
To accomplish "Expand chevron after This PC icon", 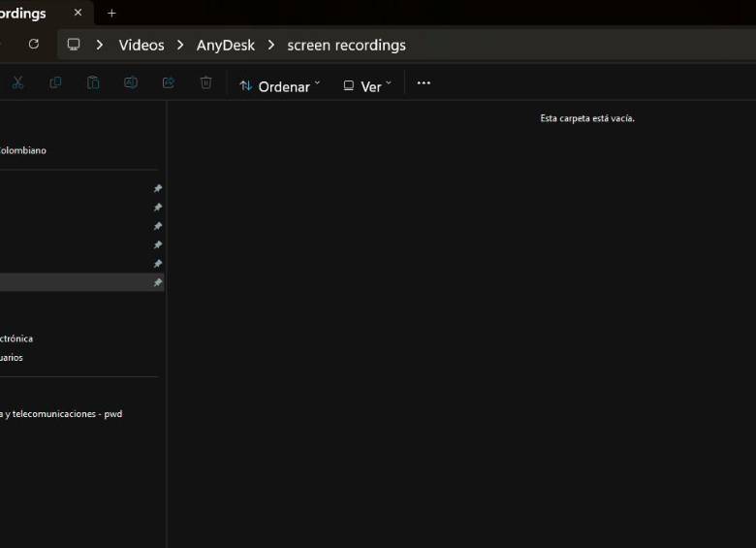I will click(100, 45).
